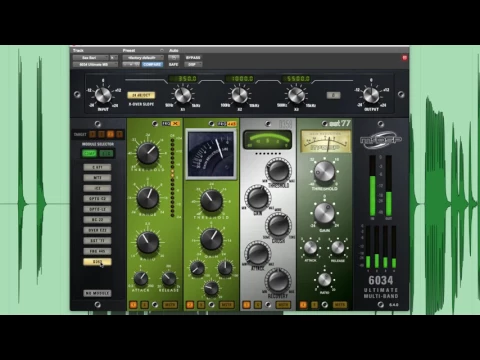Select TARGET band 2 button

coord(101,134)
